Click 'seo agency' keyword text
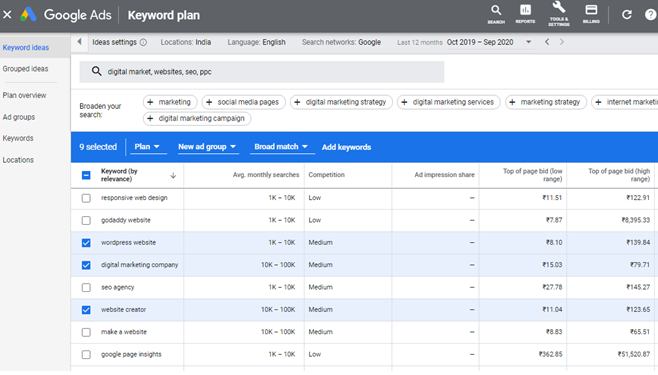This screenshot has width=658, height=375. pos(118,287)
